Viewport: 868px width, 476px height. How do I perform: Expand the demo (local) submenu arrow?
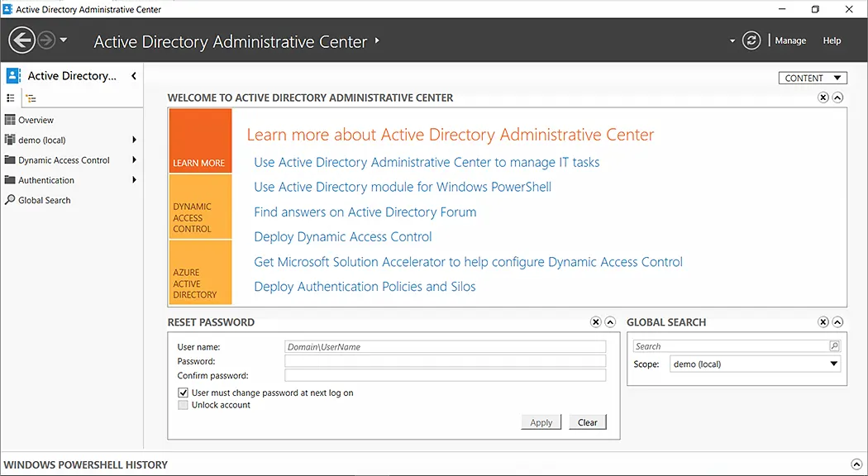134,140
